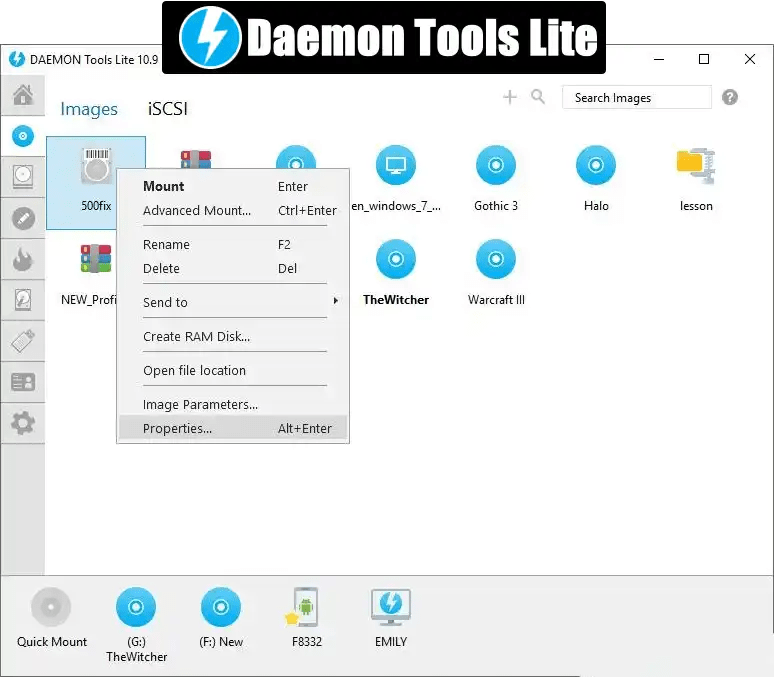Click the plus icon to add image
This screenshot has height=677, width=774.
509,97
